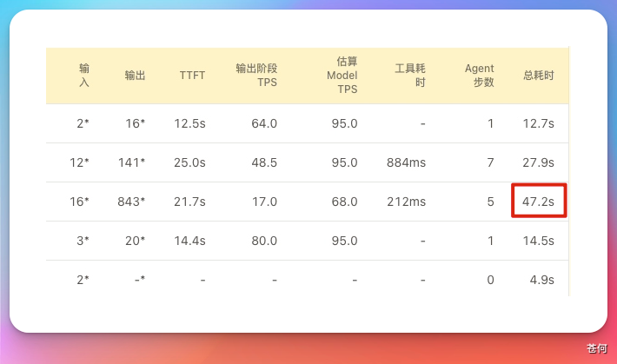617x364 pixels.
Task: Click the 估算 Model TPS column header
Action: (342, 76)
